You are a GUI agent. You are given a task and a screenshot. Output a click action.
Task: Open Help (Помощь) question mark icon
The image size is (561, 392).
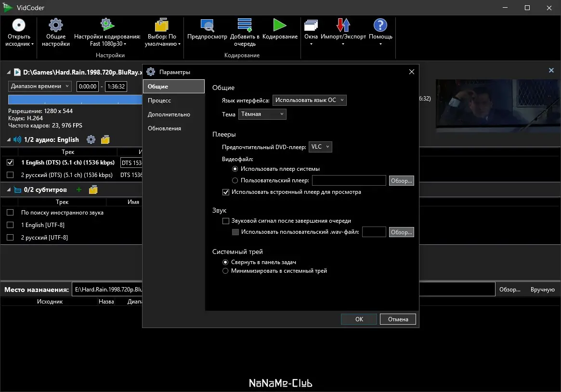point(380,25)
